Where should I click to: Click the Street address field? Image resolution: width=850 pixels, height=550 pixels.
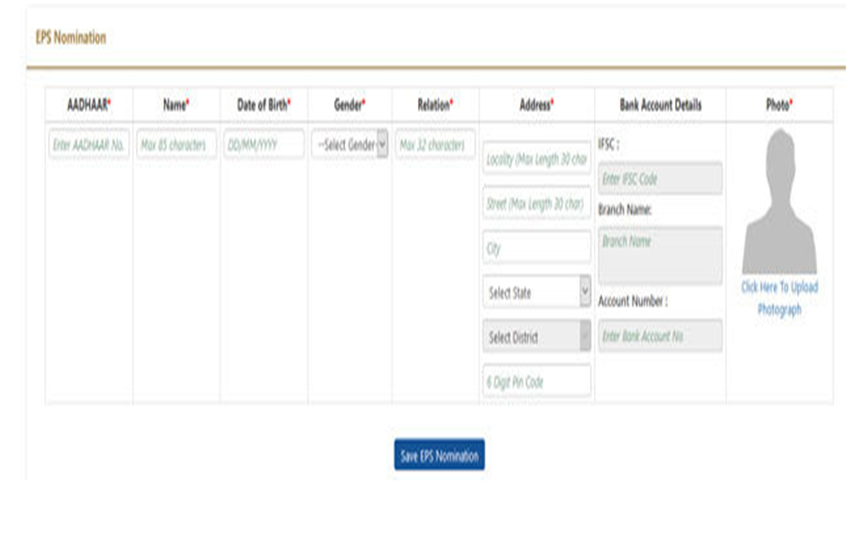(536, 203)
